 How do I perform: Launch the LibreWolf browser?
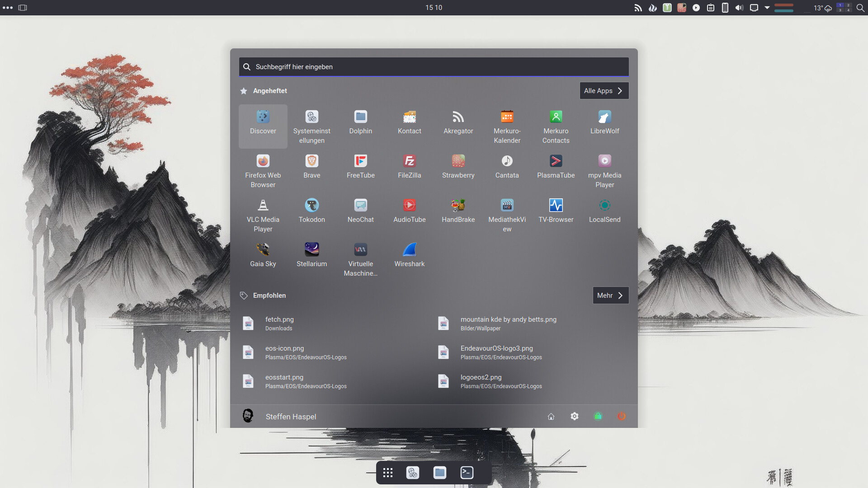click(x=604, y=123)
